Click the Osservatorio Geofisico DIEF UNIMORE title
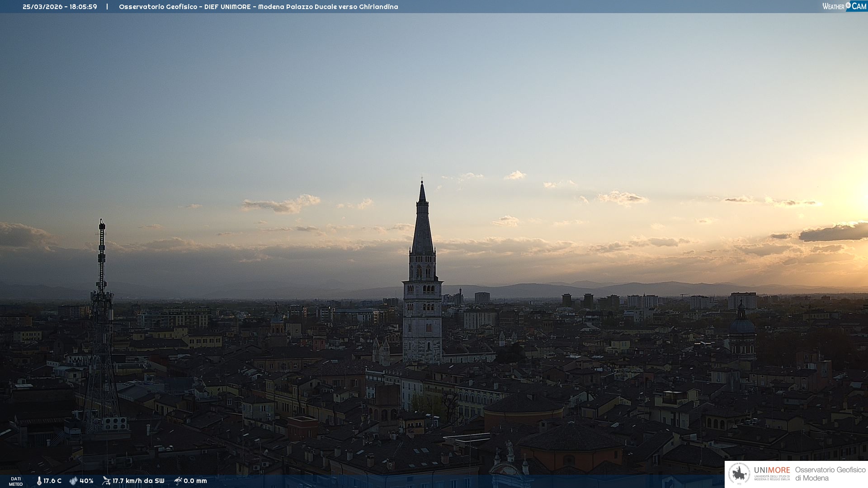This screenshot has height=488, width=868. (258, 7)
